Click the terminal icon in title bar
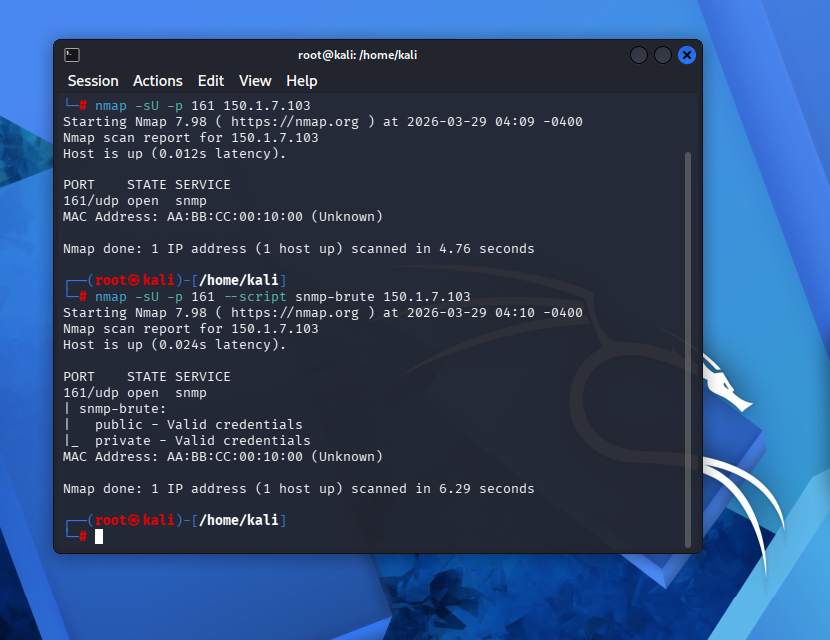Image resolution: width=830 pixels, height=640 pixels. pos(72,55)
